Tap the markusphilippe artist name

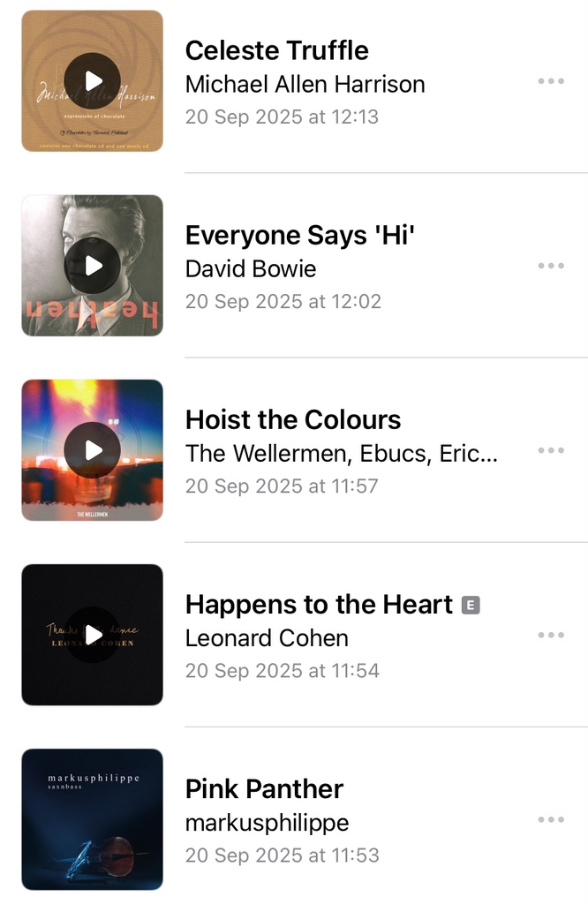pos(267,823)
